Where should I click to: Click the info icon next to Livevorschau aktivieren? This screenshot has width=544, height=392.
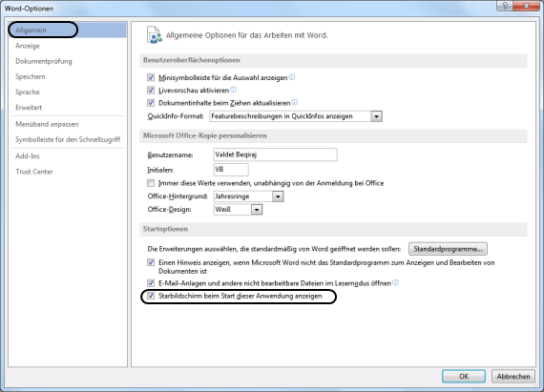[x=234, y=90]
